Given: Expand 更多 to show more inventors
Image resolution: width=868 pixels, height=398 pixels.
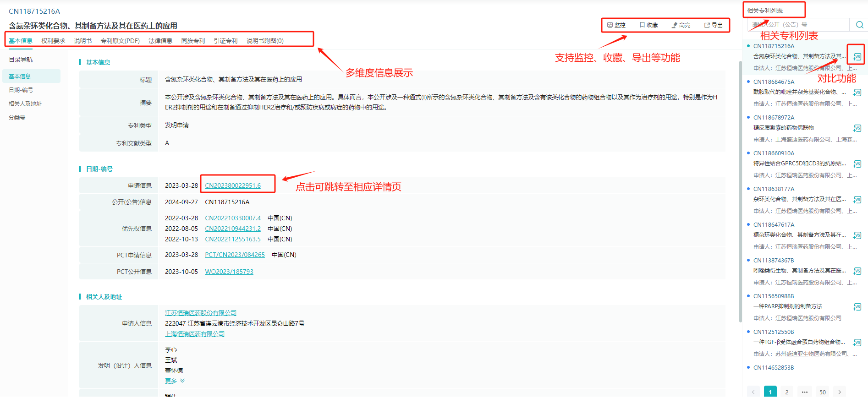Looking at the screenshot, I should 175,381.
